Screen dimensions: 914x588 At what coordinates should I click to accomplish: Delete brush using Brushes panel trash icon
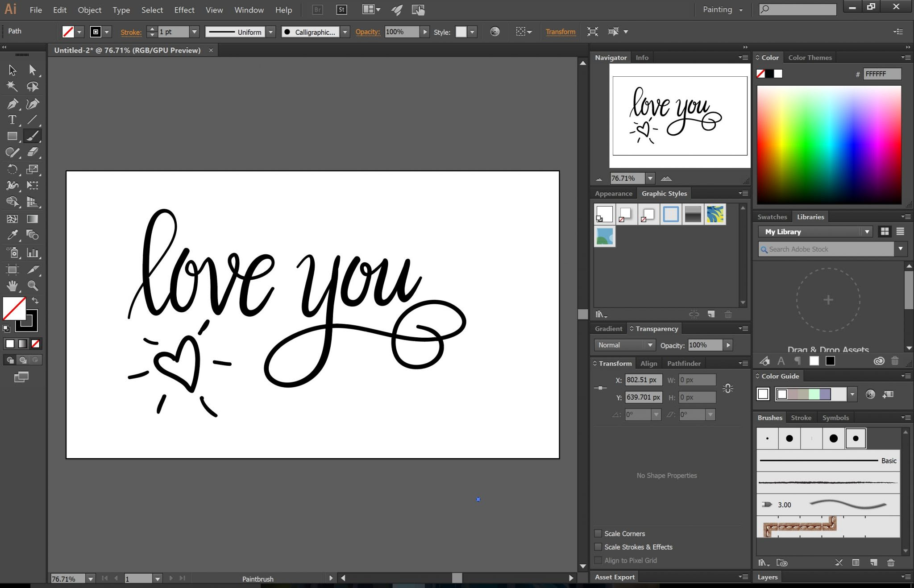891,563
